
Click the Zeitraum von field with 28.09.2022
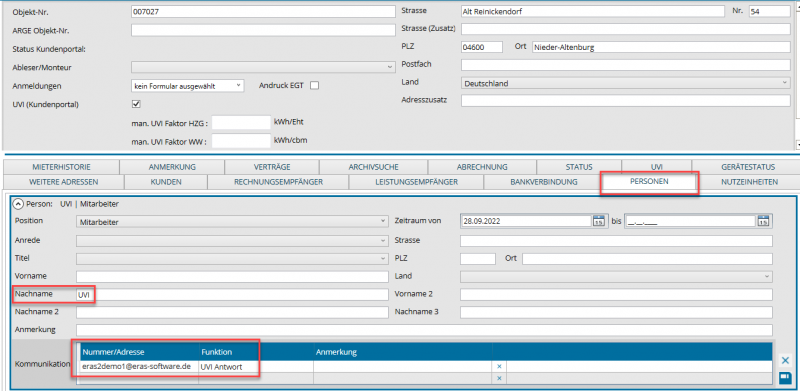tap(526, 221)
